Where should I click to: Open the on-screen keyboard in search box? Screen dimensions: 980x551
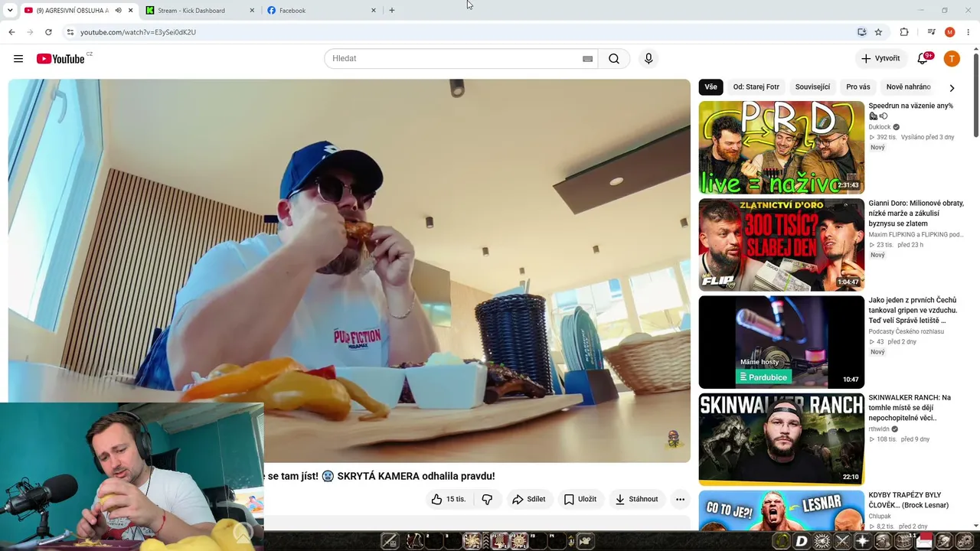click(x=587, y=59)
